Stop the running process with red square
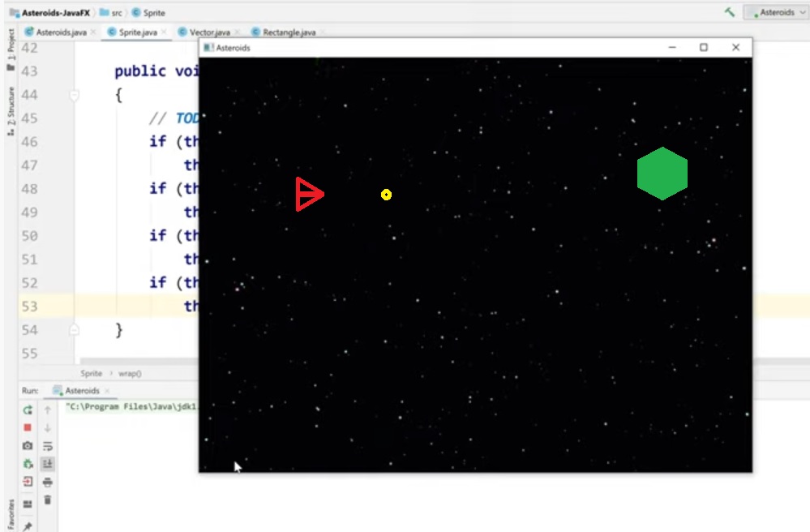810x532 pixels. click(28, 427)
